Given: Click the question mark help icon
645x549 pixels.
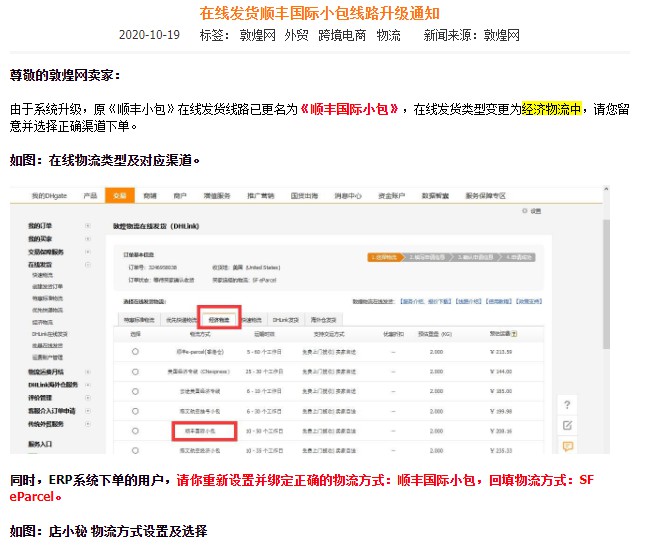Looking at the screenshot, I should pyautogui.click(x=567, y=405).
